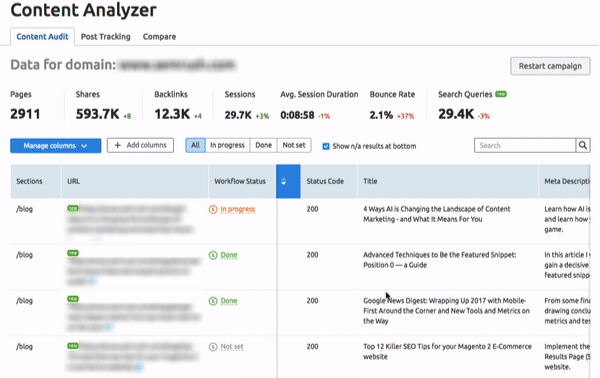This screenshot has width=600, height=378.
Task: Click the Restart campaign button
Action: [550, 66]
